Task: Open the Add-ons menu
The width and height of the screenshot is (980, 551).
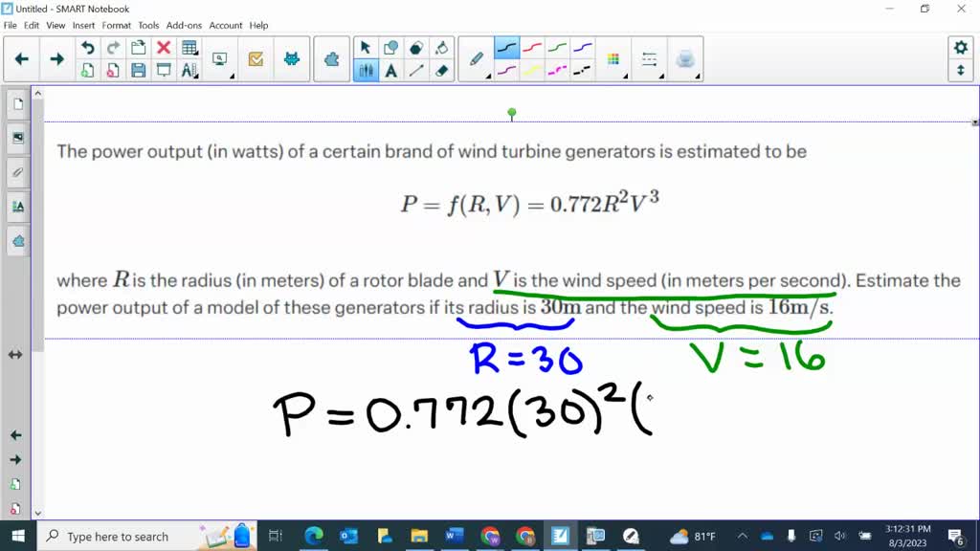Action: (183, 26)
